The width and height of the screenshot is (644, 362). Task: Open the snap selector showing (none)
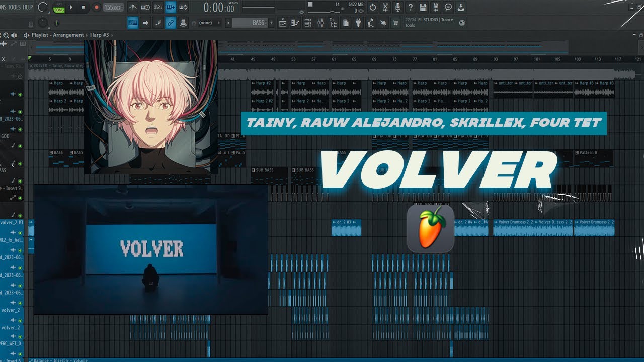click(x=209, y=23)
